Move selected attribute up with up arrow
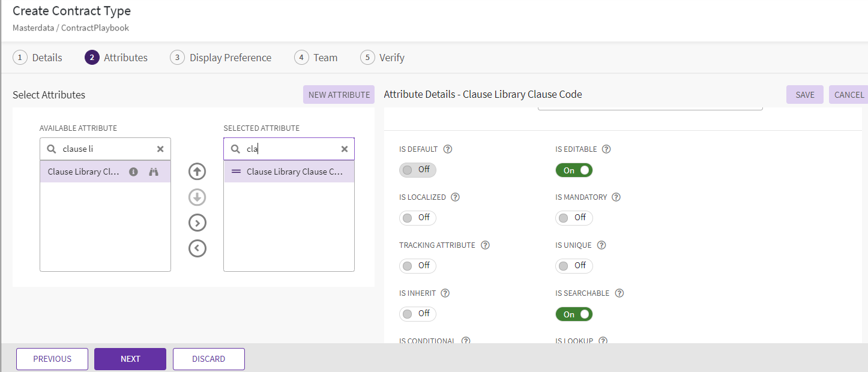The height and width of the screenshot is (372, 868). pyautogui.click(x=197, y=172)
